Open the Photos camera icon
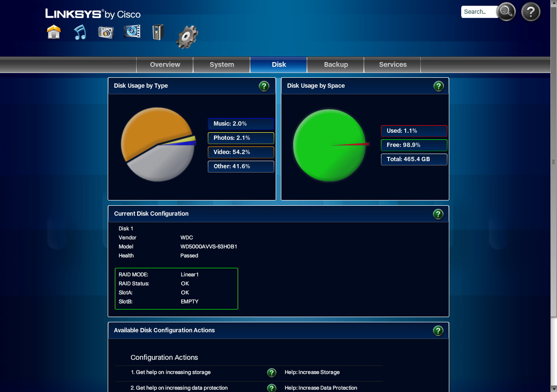 pos(106,32)
